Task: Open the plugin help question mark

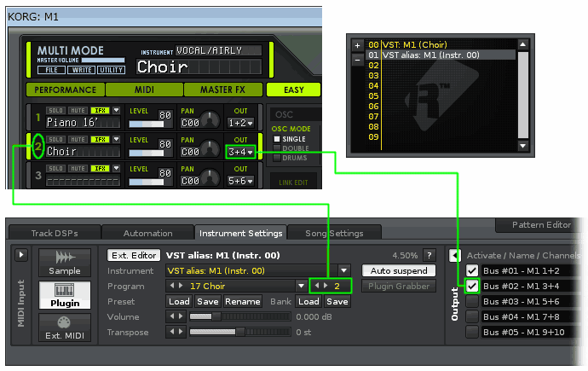Action: click(429, 256)
